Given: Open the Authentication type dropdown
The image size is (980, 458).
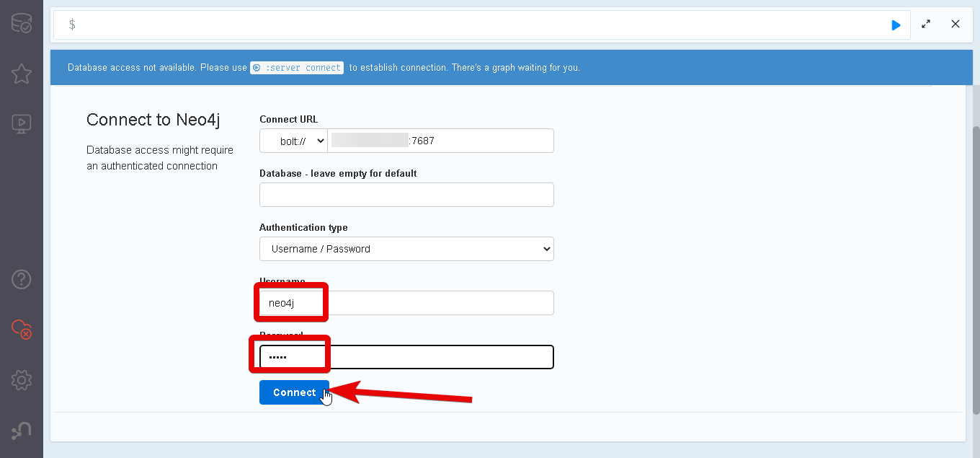Looking at the screenshot, I should tap(406, 249).
